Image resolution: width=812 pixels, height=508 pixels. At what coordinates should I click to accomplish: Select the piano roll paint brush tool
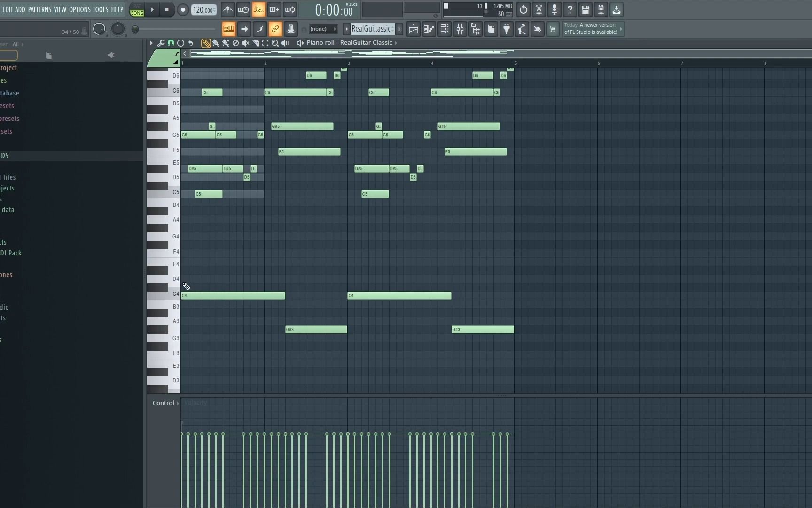coord(216,43)
